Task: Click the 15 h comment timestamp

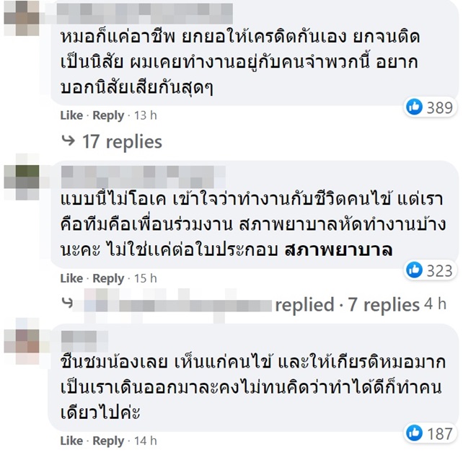Action: (146, 278)
